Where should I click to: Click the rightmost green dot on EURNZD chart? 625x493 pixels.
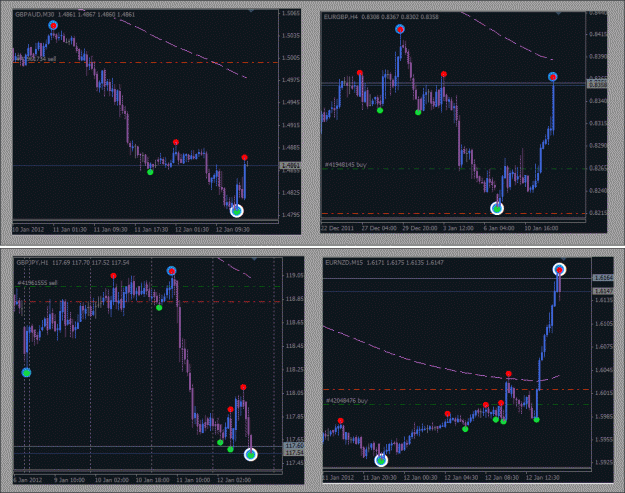pos(537,420)
